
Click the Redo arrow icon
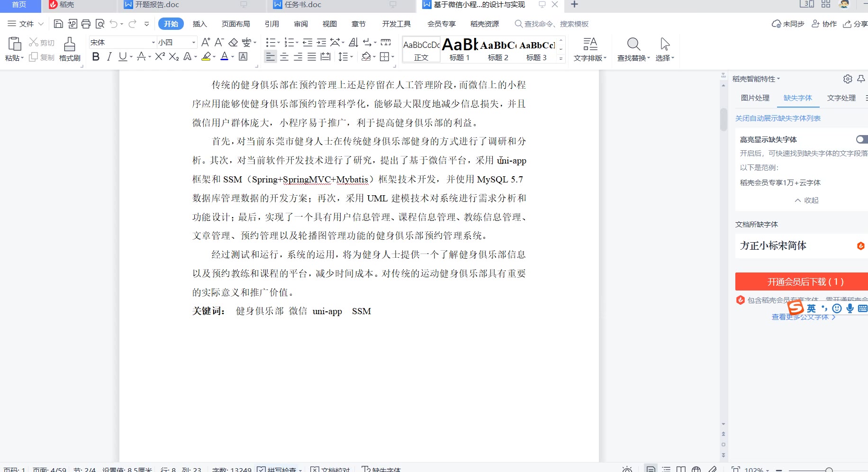(x=132, y=24)
